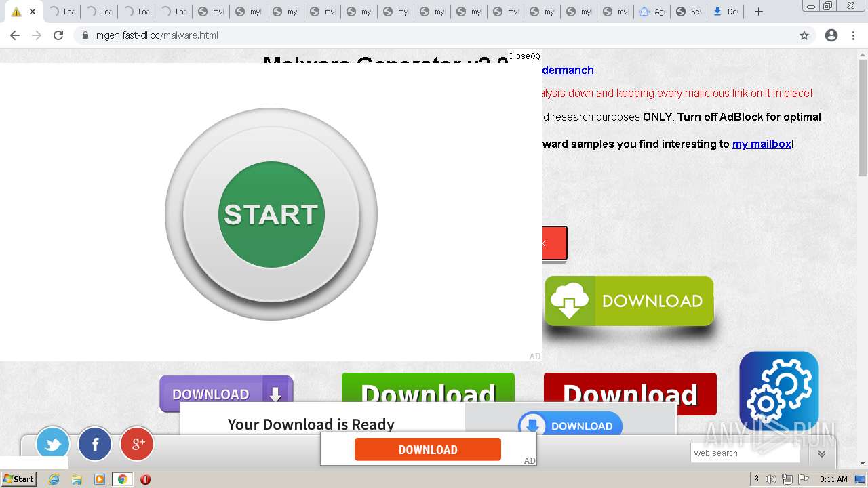The image size is (868, 488).
Task: Open the Twitter share icon
Action: (x=53, y=444)
